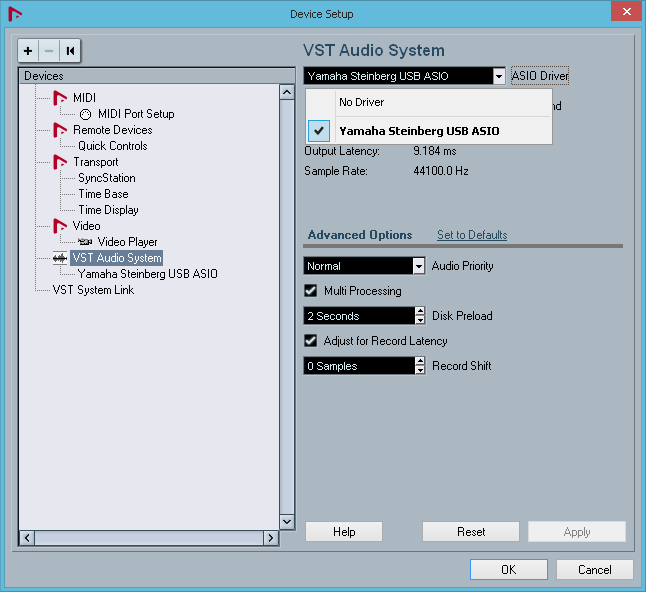
Task: Click the reset-to-first arrow toolbar button
Action: pos(70,51)
